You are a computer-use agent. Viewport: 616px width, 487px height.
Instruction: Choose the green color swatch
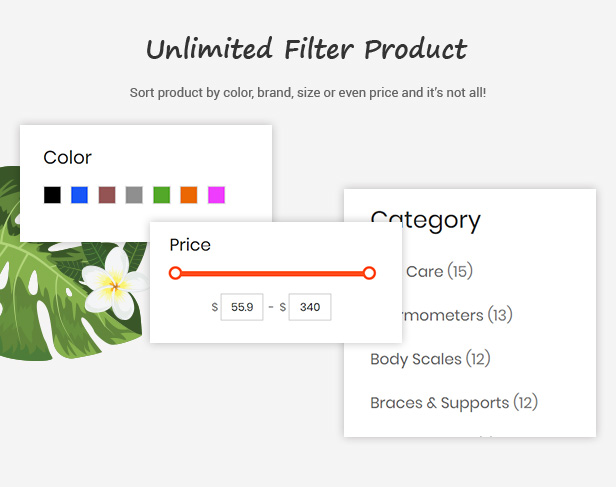[161, 195]
